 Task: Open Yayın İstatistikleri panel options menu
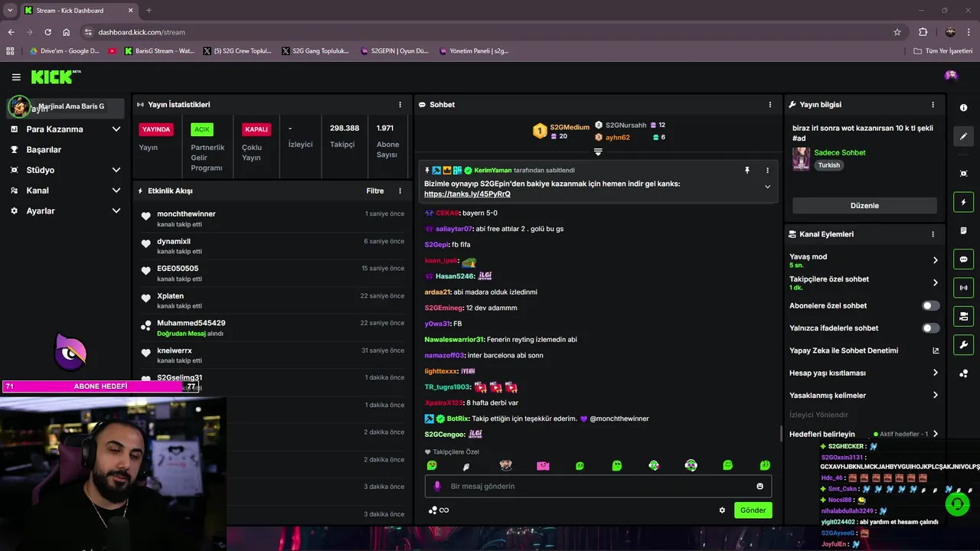[400, 105]
